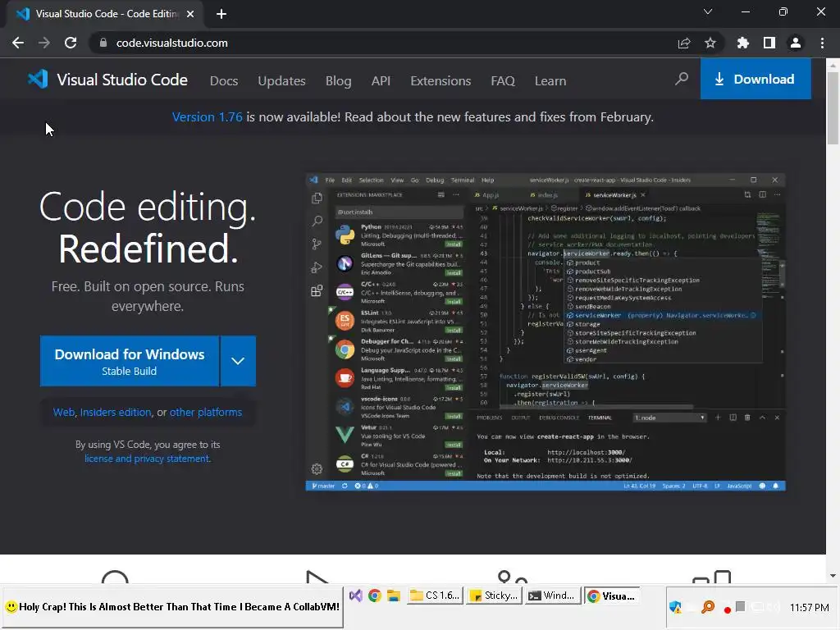Click the Visual Studio Code logo in the header

point(107,80)
